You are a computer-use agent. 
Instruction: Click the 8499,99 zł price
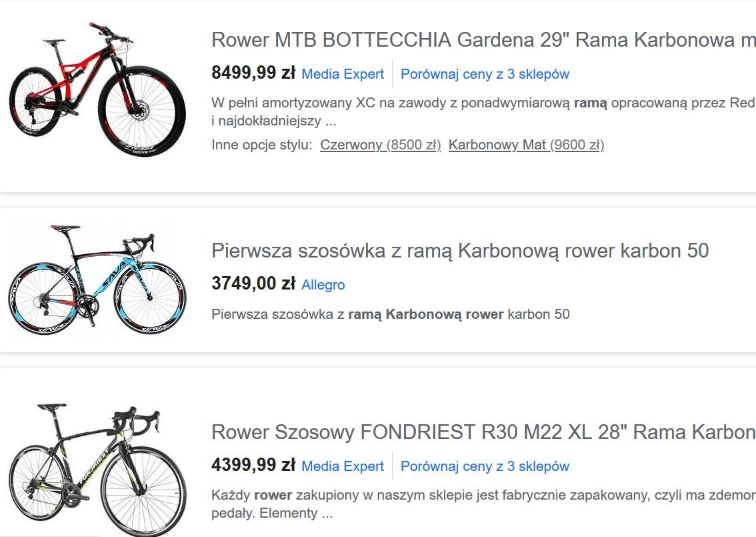253,73
